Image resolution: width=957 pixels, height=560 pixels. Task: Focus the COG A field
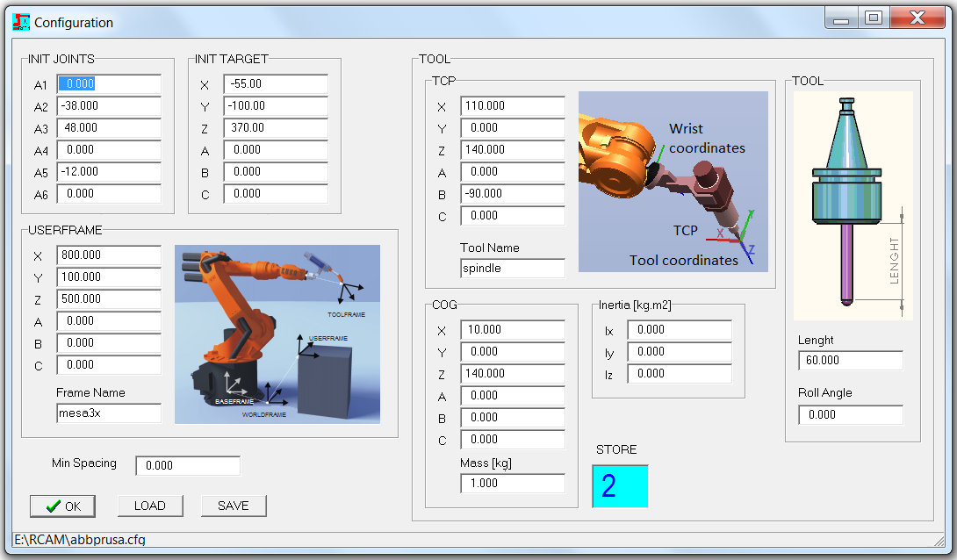tap(513, 396)
